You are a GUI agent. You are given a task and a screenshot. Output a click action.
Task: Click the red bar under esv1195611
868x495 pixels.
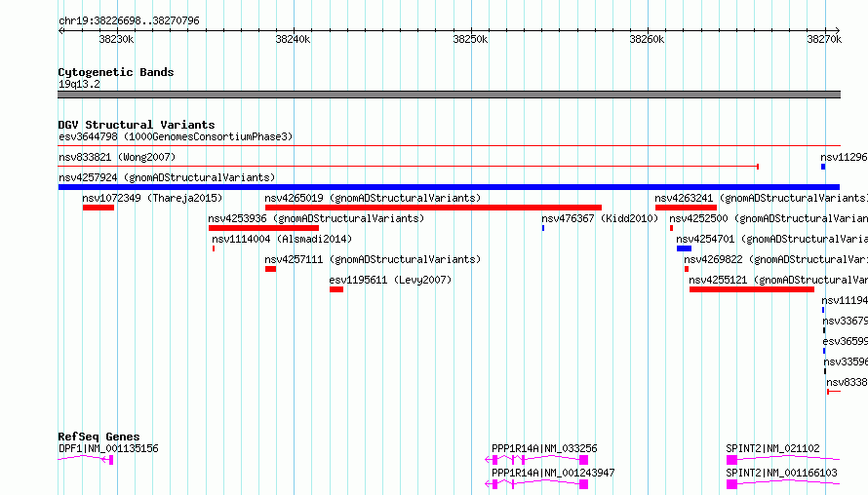pos(336,289)
